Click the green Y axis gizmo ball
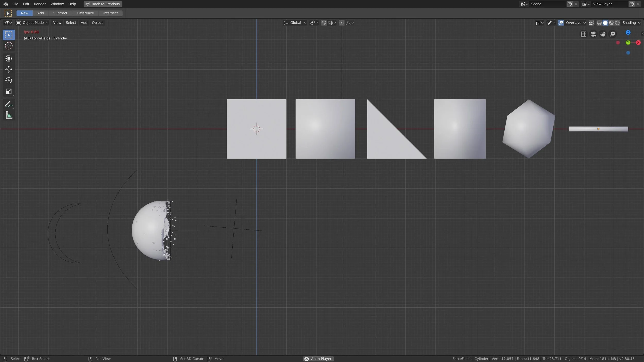644x362 pixels. pos(628,42)
